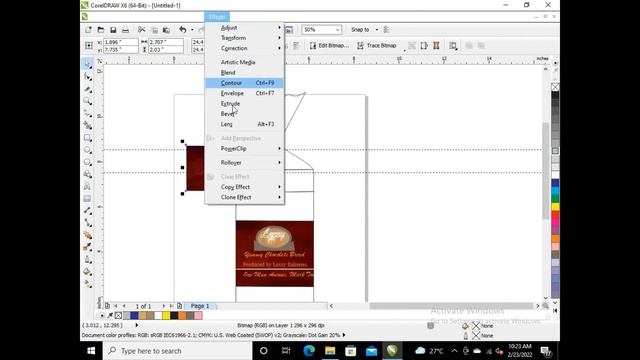Expand the Rollover submenu
This screenshot has width=640, height=360.
coord(244,162)
